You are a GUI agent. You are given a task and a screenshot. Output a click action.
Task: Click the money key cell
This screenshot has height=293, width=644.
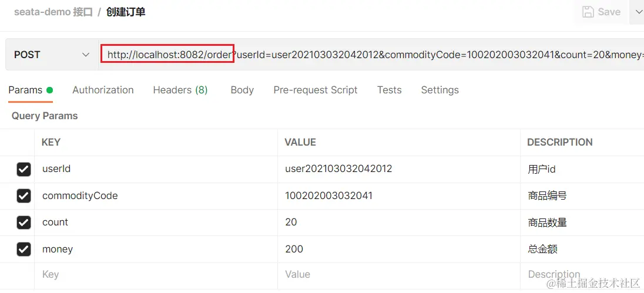[x=156, y=249]
